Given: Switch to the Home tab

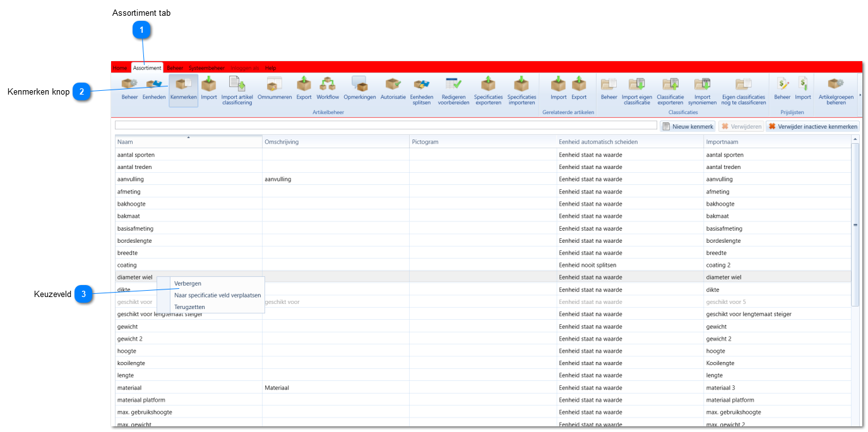Looking at the screenshot, I should [x=120, y=67].
